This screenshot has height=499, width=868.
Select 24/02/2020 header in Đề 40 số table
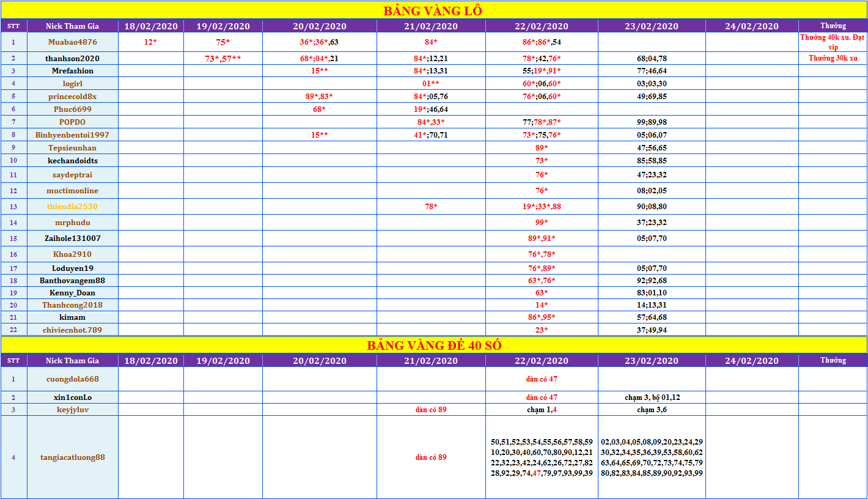752,361
